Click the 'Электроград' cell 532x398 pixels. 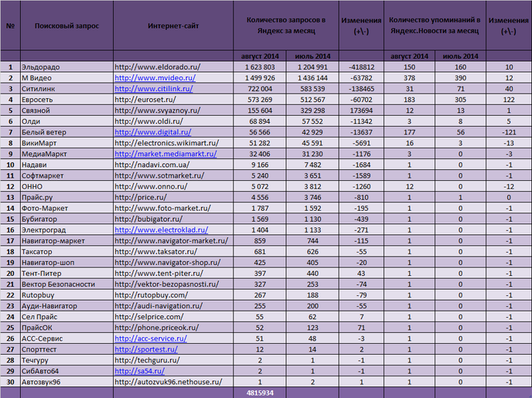pyautogui.click(x=66, y=230)
